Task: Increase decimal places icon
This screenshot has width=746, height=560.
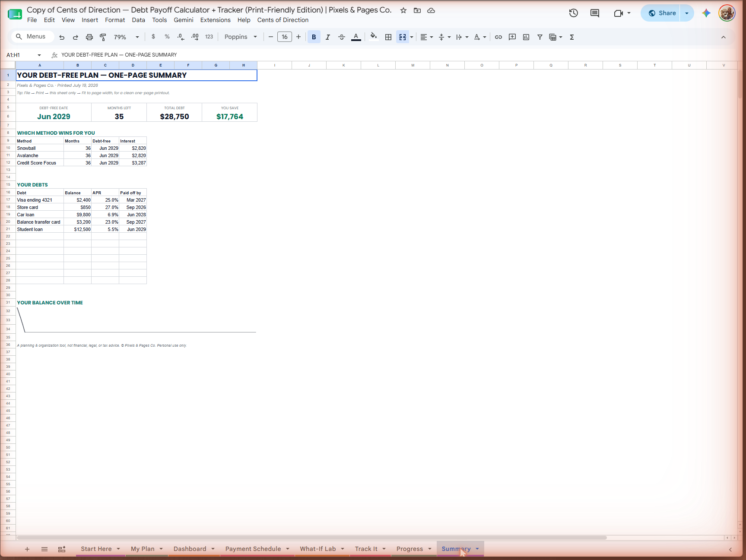Action: (195, 37)
